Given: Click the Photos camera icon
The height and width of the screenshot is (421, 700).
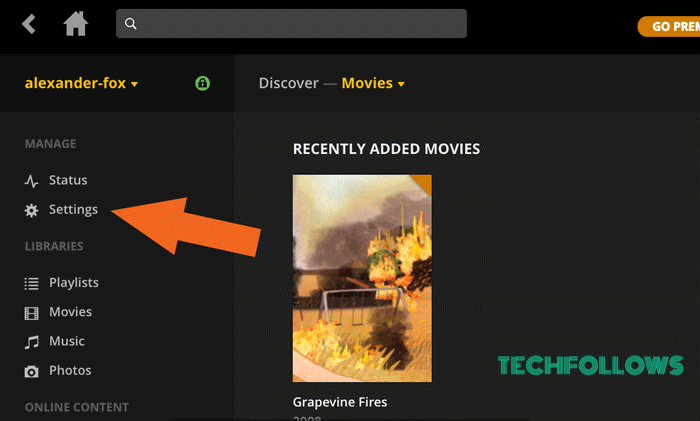Looking at the screenshot, I should click(x=31, y=371).
